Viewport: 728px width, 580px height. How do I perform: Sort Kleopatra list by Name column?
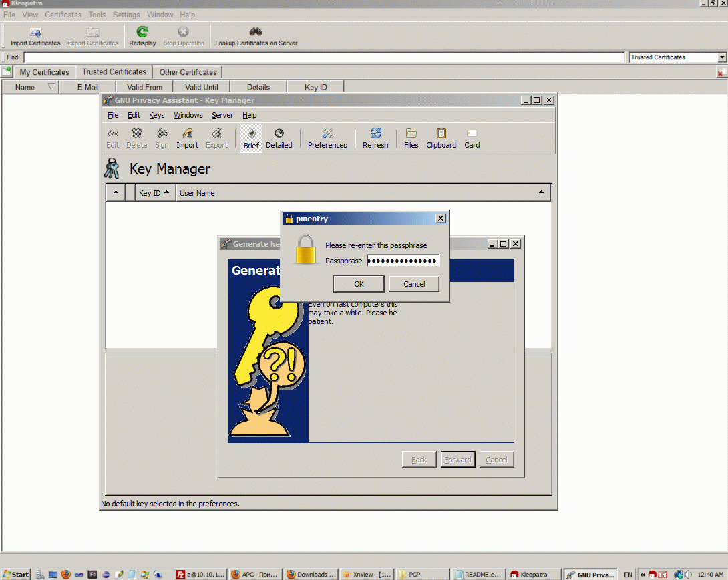(31, 87)
